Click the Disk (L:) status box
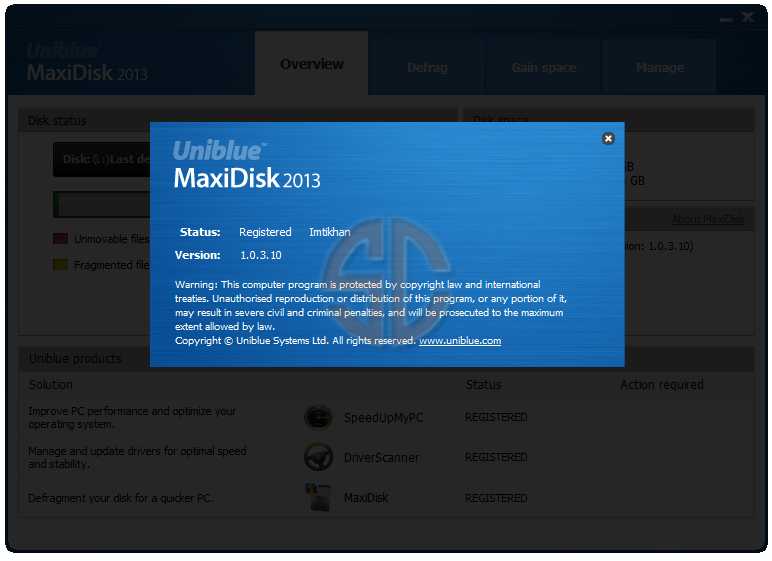 pyautogui.click(x=101, y=159)
